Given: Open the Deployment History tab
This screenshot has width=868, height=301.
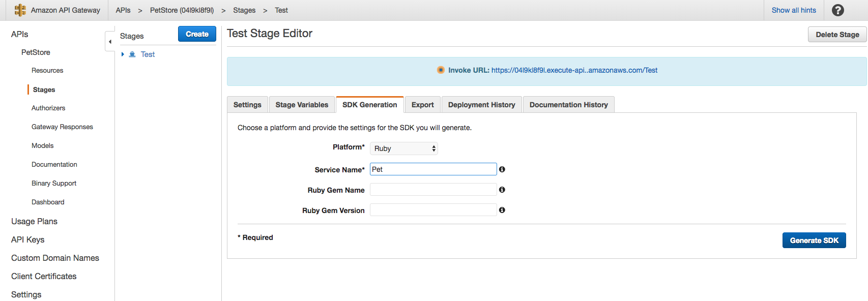Looking at the screenshot, I should coord(482,105).
